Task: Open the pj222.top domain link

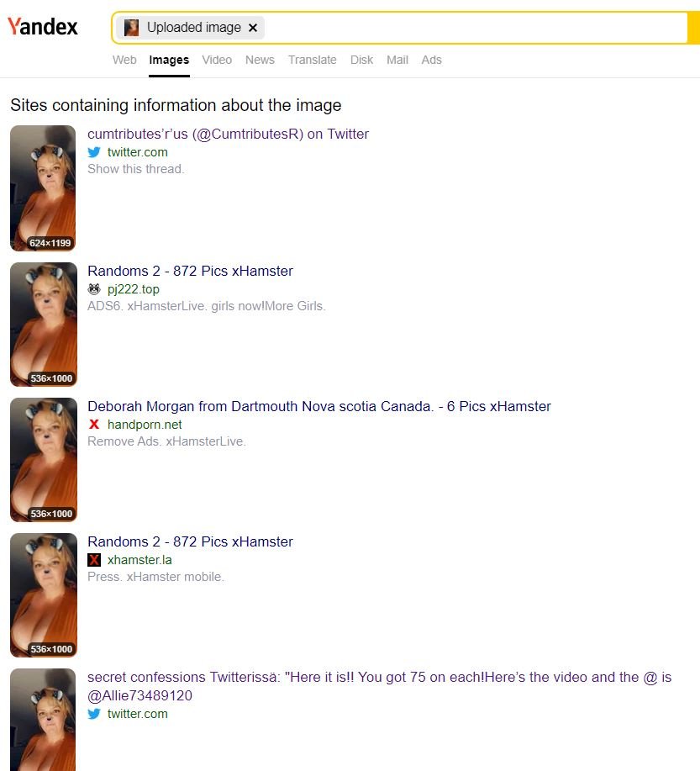Action: pyautogui.click(x=134, y=289)
